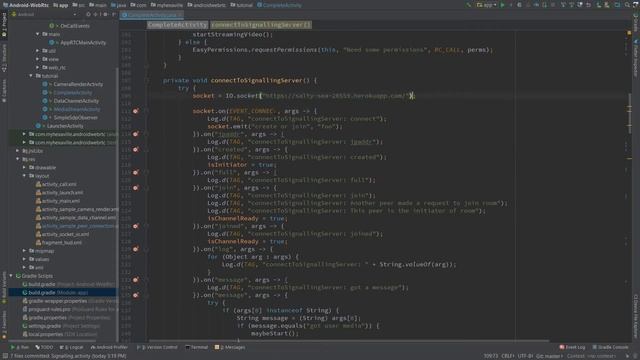
Task: Open proguard-rules.pro file
Action: click(69, 309)
